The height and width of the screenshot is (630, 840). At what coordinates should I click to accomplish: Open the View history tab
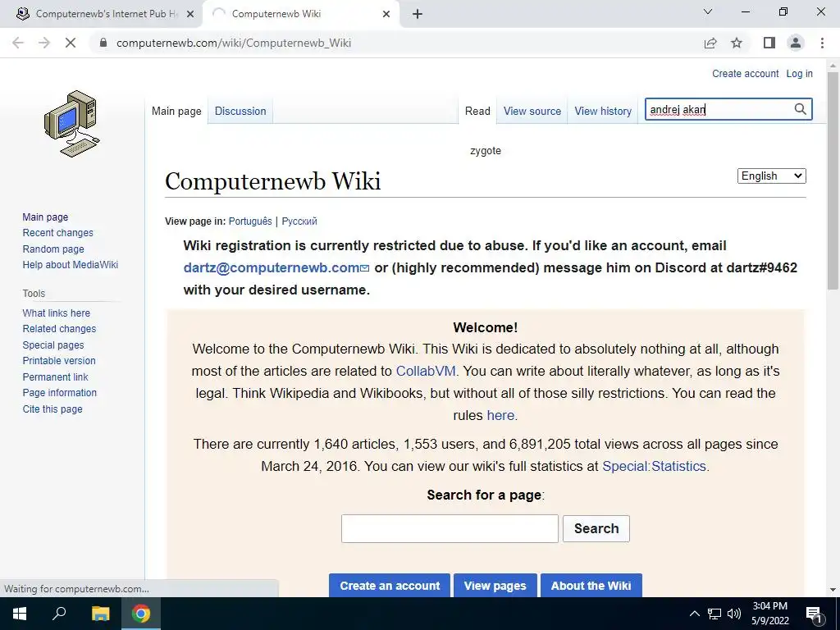(x=603, y=111)
